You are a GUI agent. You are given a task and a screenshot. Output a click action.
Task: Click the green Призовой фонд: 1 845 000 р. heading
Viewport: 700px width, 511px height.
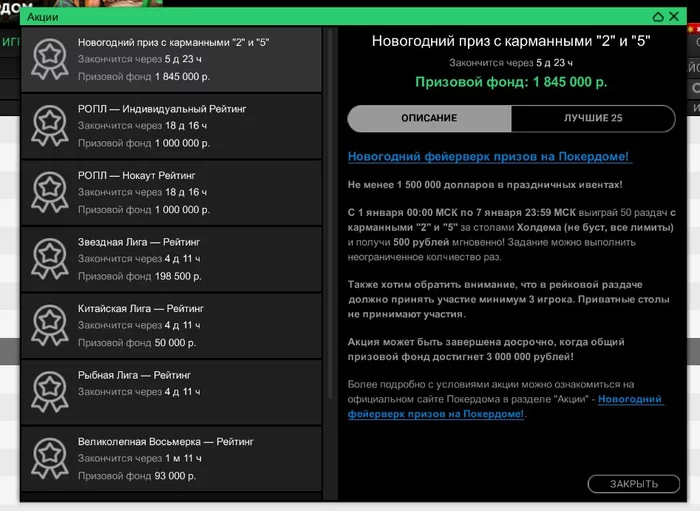click(x=511, y=82)
